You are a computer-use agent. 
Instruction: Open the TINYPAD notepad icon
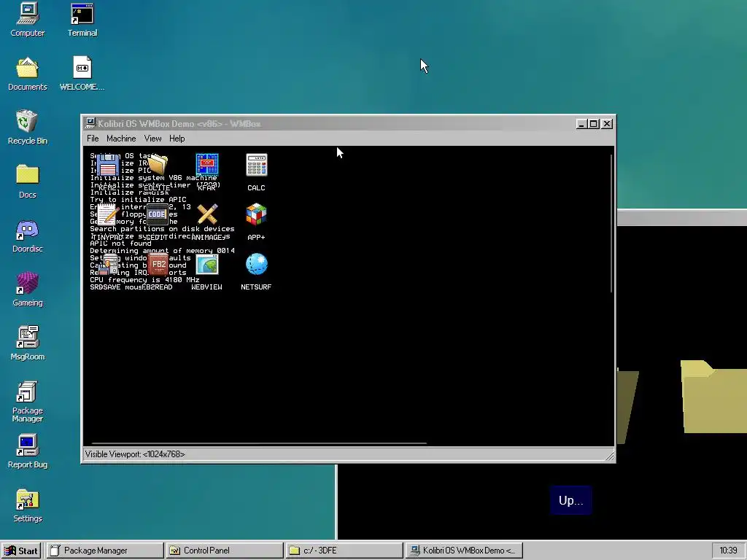pos(108,215)
